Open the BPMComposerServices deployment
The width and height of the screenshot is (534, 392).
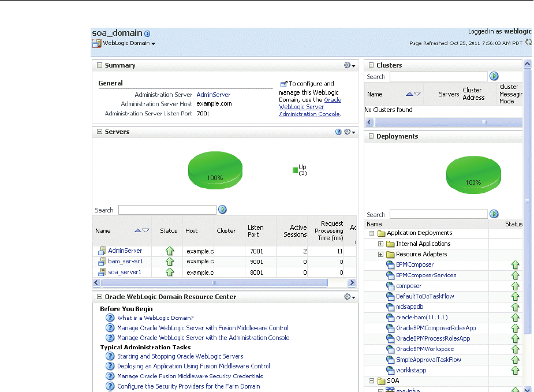[x=426, y=275]
